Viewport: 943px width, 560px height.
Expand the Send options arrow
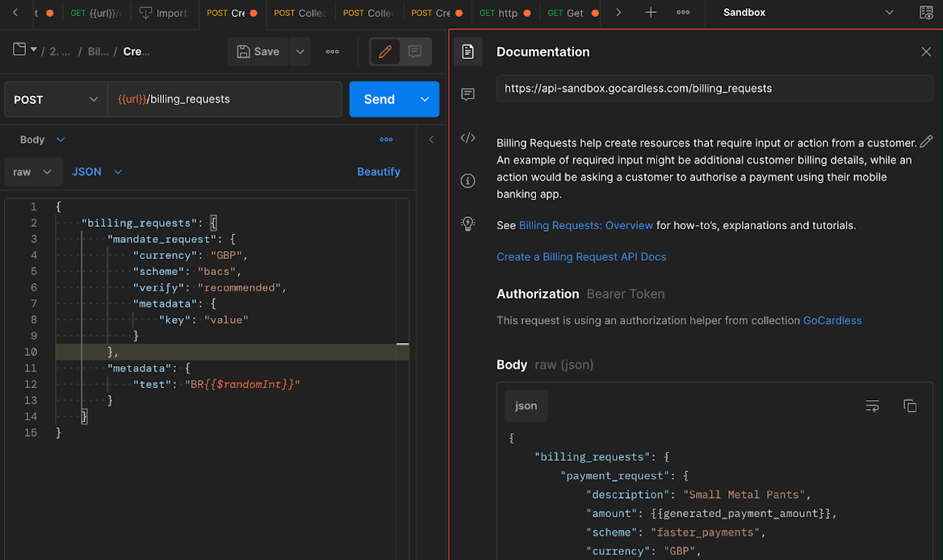coord(425,100)
